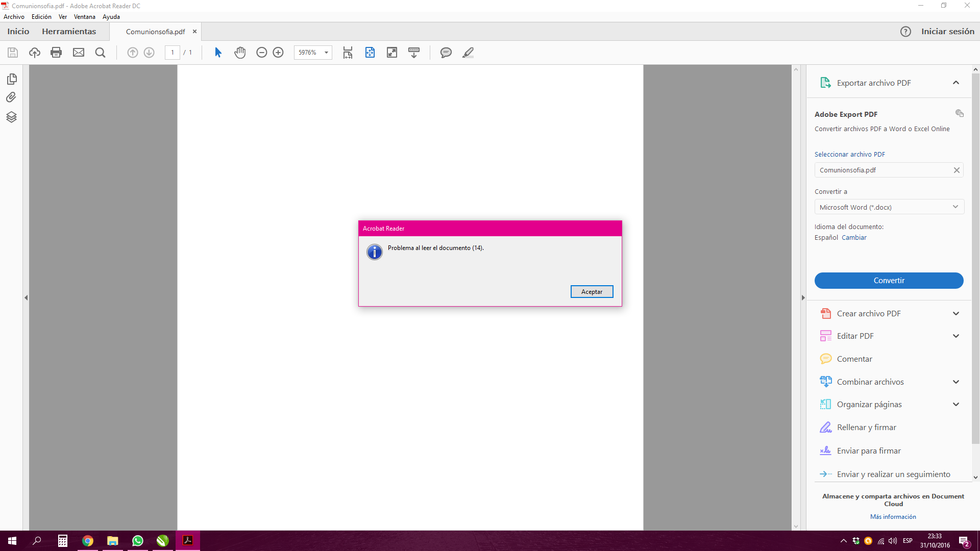Activate the hand pan tool
Image resolution: width=980 pixels, height=551 pixels.
[240, 53]
